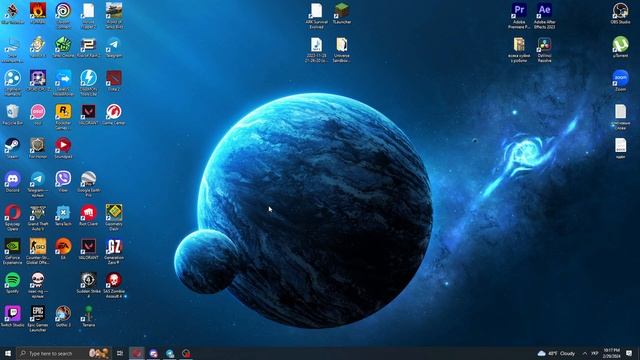Select the Rockstar Games Launcher icon
The width and height of the screenshot is (640, 360).
click(x=63, y=117)
